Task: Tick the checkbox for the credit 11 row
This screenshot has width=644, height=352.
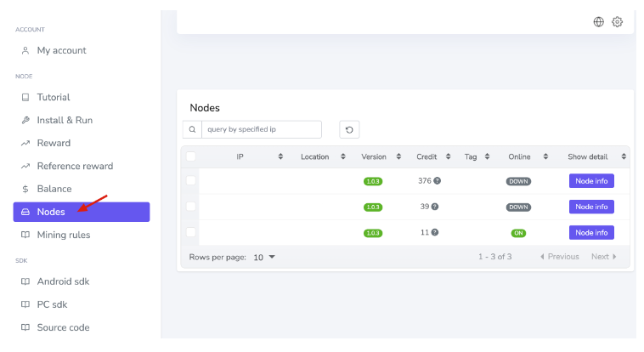Action: tap(191, 232)
